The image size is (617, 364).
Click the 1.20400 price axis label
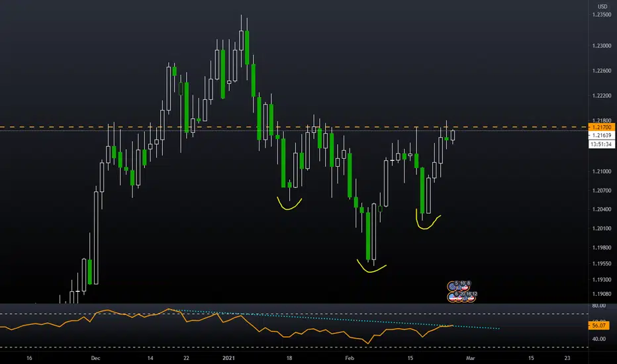[601, 209]
